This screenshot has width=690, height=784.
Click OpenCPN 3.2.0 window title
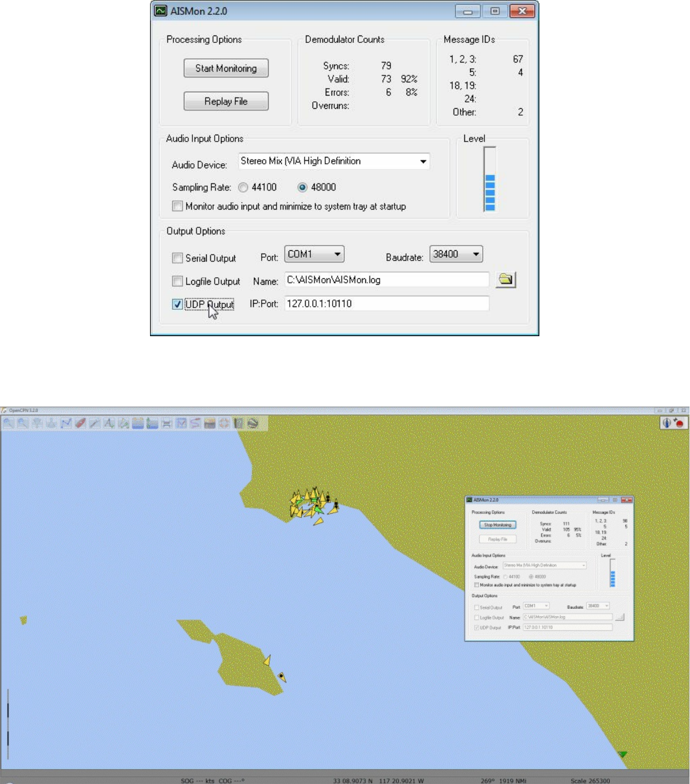pos(23,410)
